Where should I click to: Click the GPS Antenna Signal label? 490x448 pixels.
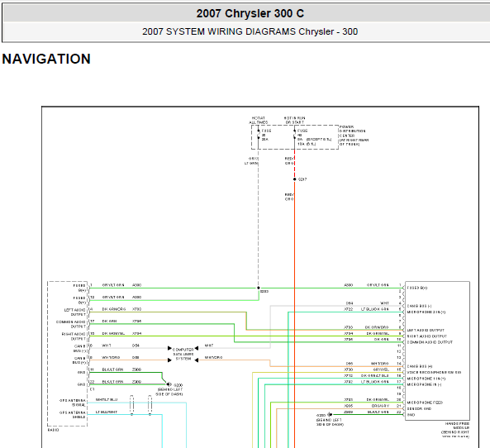point(73,403)
